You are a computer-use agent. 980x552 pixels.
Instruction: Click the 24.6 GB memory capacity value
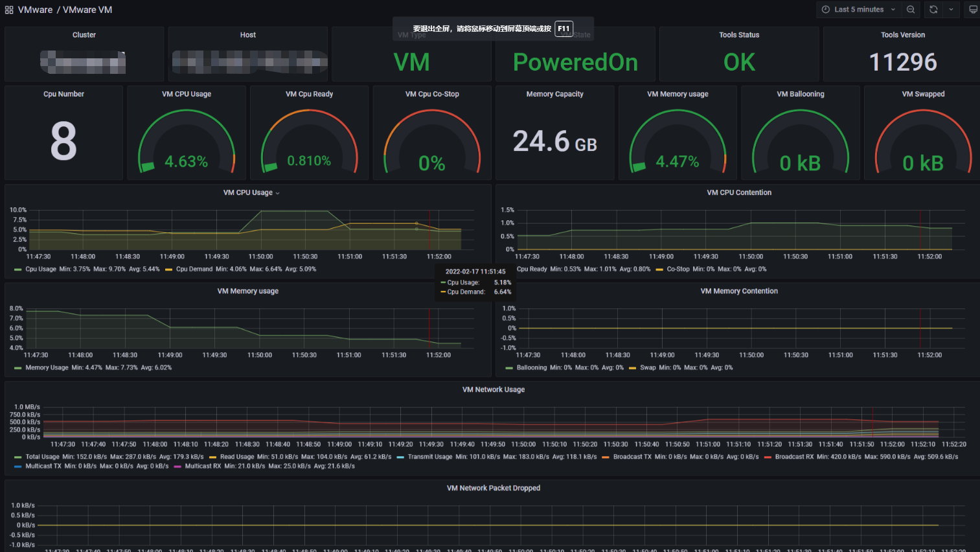click(x=555, y=141)
